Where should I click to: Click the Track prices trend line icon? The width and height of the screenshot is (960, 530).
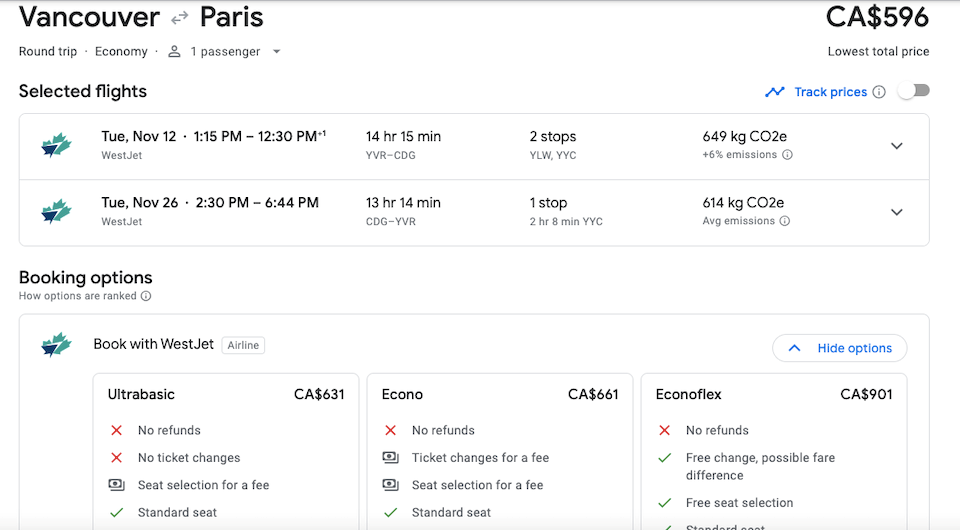coord(774,92)
